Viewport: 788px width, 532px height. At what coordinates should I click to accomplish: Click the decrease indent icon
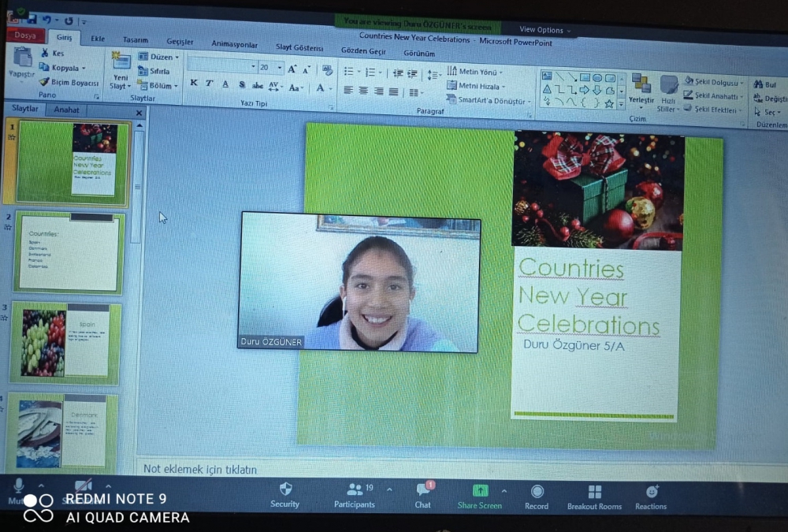[x=398, y=73]
